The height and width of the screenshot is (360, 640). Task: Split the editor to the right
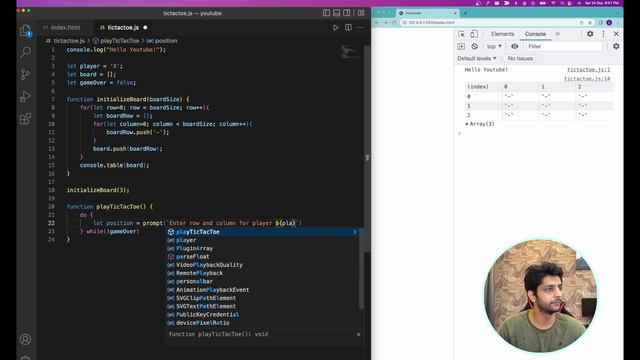pos(348,27)
